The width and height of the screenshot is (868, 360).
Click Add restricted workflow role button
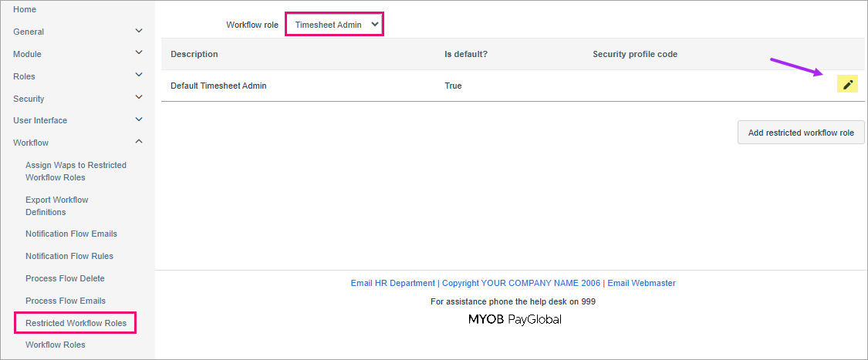coord(801,133)
